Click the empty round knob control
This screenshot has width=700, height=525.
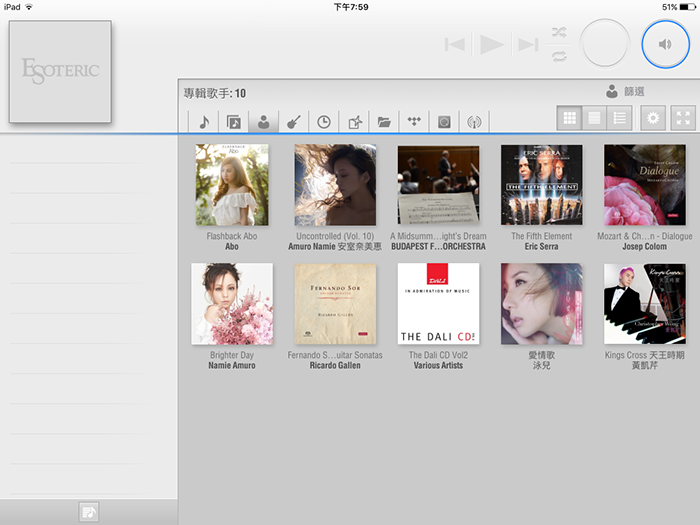click(x=604, y=44)
